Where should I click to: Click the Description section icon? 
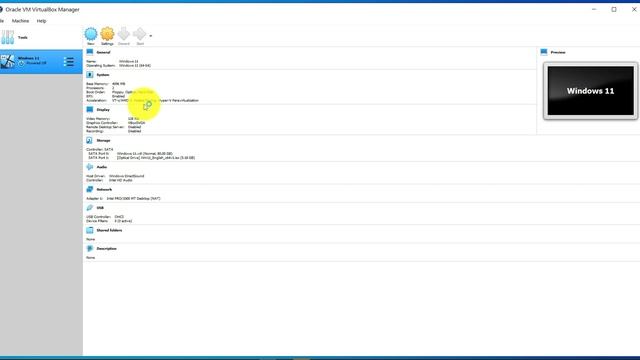[90, 249]
